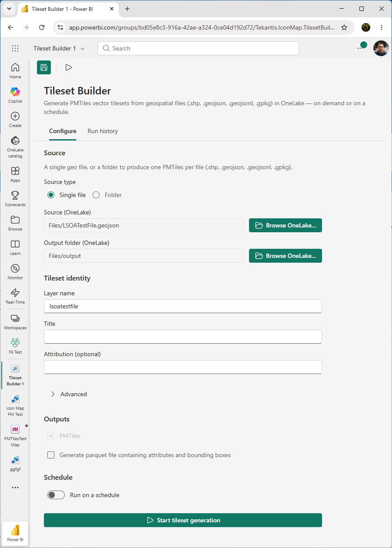Image resolution: width=392 pixels, height=548 pixels.
Task: Click the Attribution (optional) input field
Action: pos(183,367)
